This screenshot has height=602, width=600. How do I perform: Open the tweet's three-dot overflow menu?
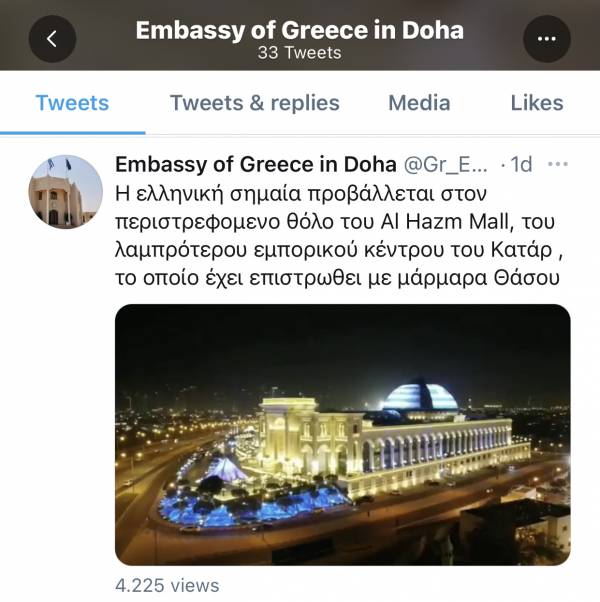click(x=558, y=164)
